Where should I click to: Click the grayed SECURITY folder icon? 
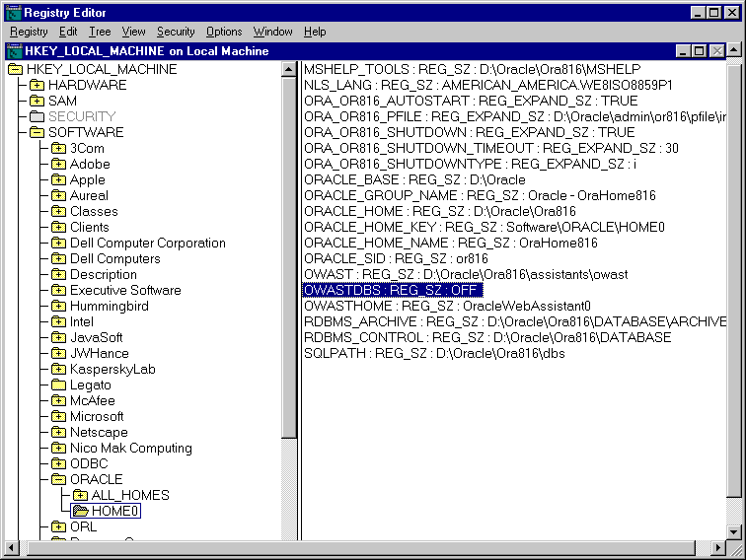(37, 117)
